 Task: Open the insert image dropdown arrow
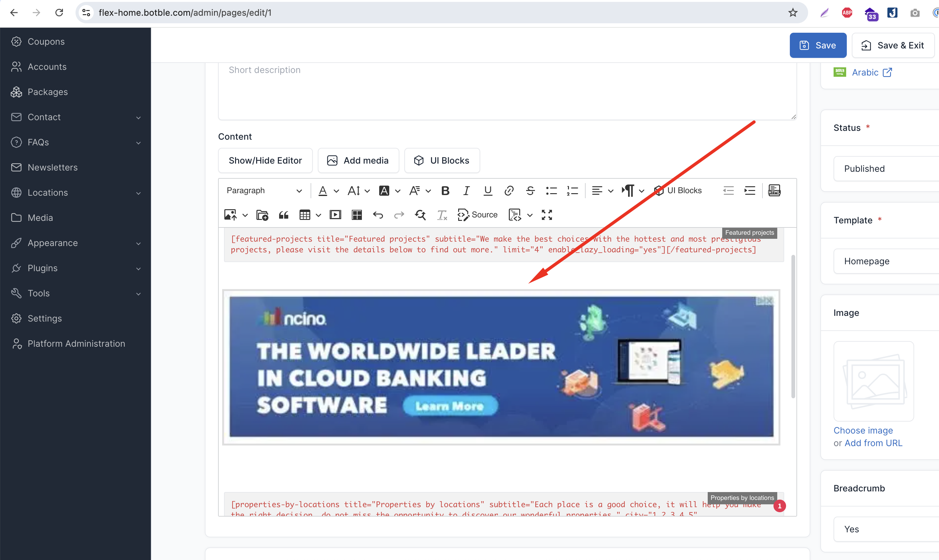[x=245, y=215]
